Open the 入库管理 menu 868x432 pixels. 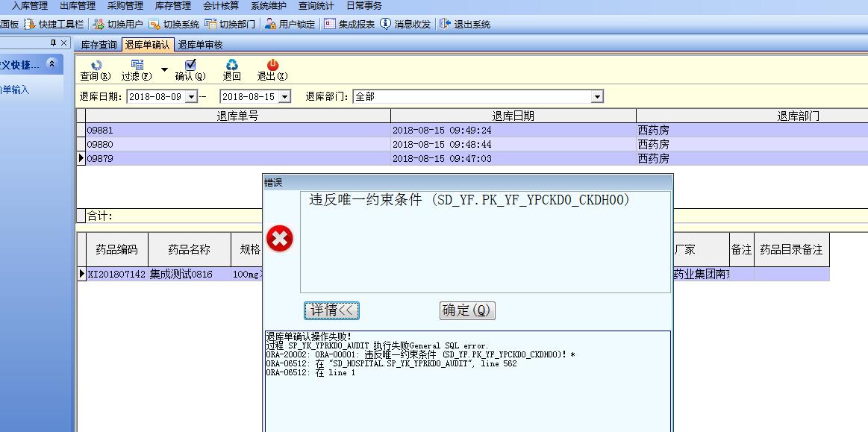pos(30,6)
